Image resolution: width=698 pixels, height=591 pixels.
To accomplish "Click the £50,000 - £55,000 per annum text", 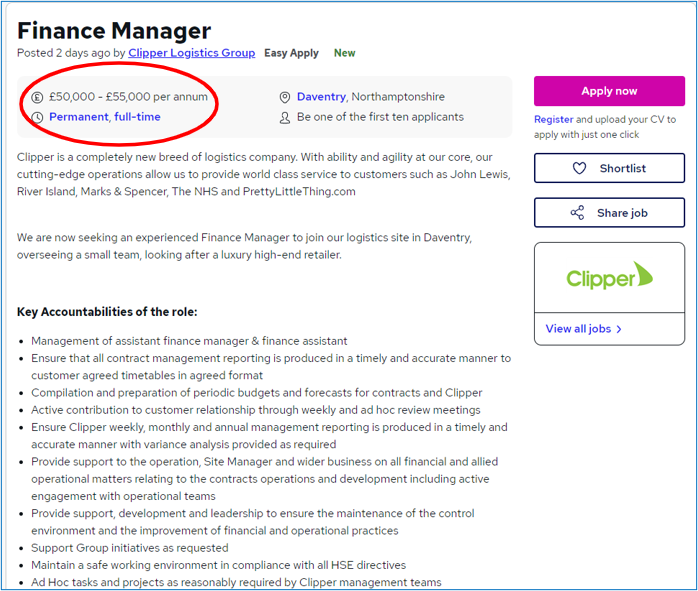I will (128, 97).
